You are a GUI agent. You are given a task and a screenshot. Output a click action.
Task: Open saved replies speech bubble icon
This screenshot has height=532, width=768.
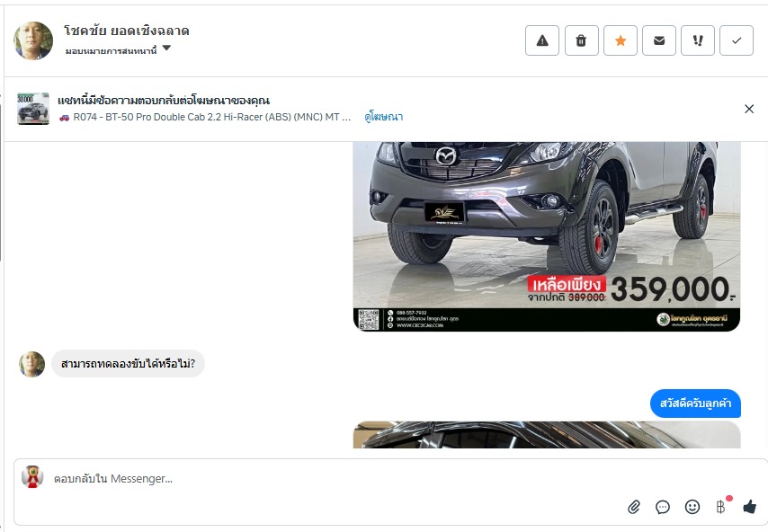663,507
